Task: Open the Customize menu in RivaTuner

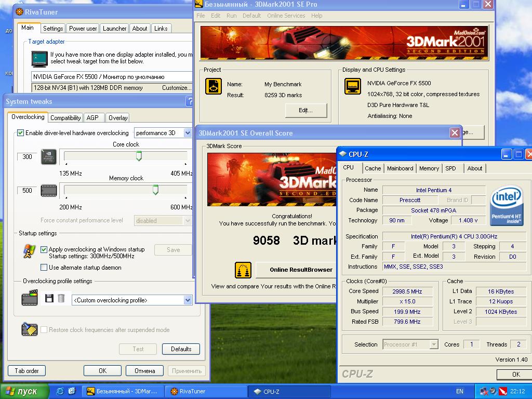Action: (177, 88)
